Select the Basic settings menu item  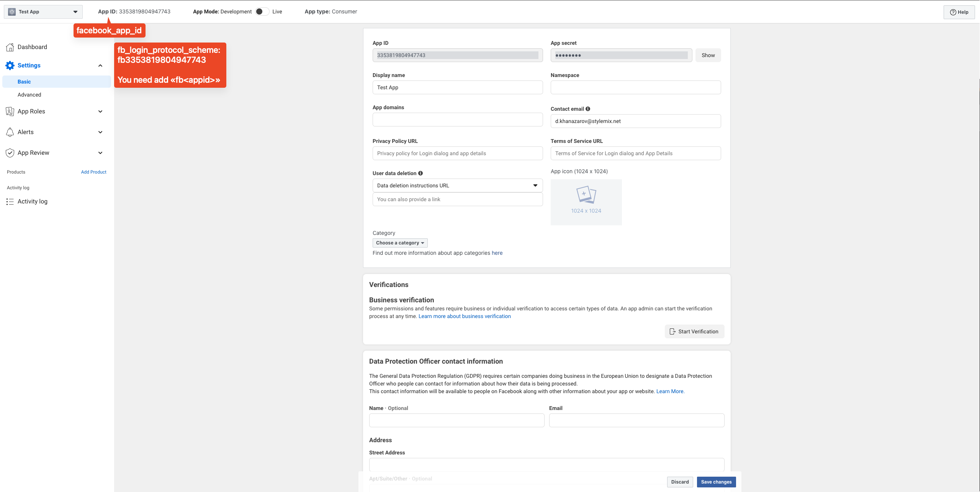coord(24,82)
